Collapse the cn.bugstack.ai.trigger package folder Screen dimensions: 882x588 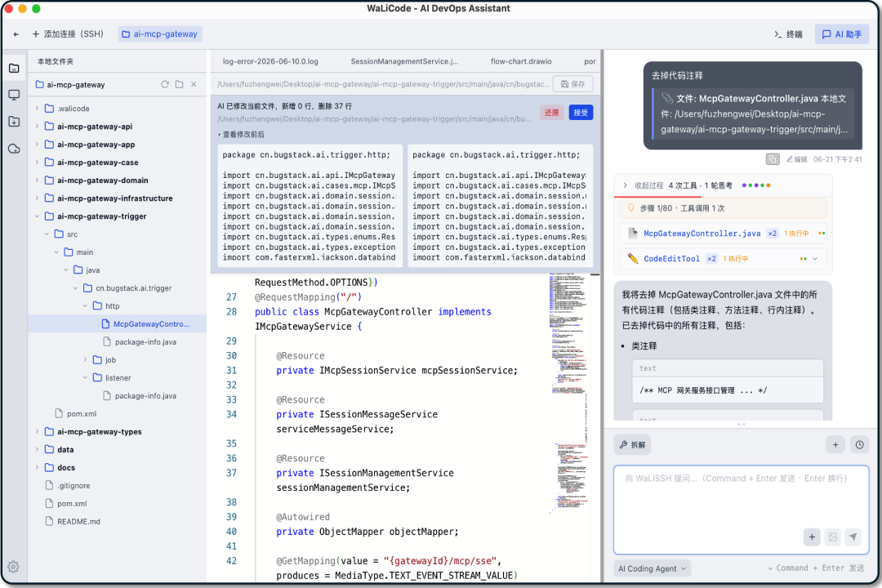tap(75, 288)
